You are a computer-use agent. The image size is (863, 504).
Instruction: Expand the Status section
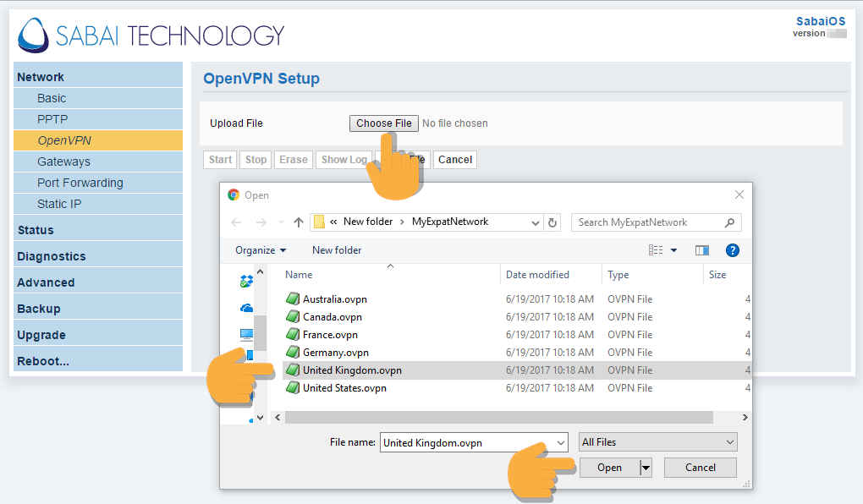point(98,230)
